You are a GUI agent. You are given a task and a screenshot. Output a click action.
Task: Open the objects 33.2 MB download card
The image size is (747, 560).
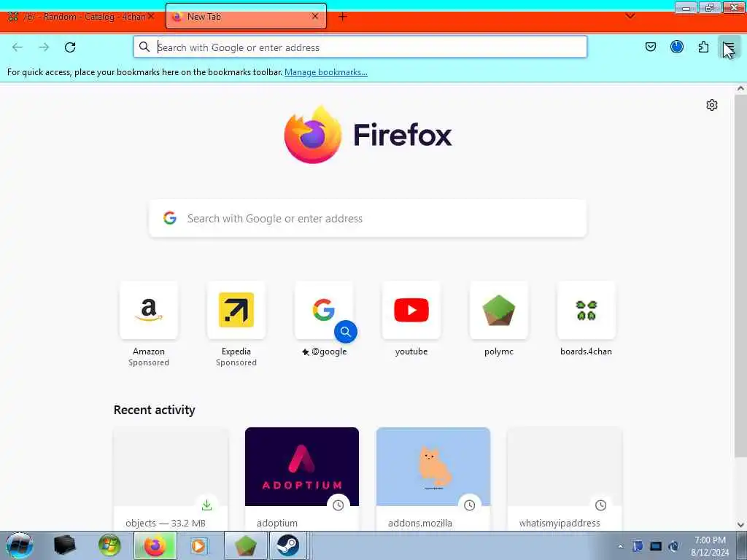tap(171, 478)
